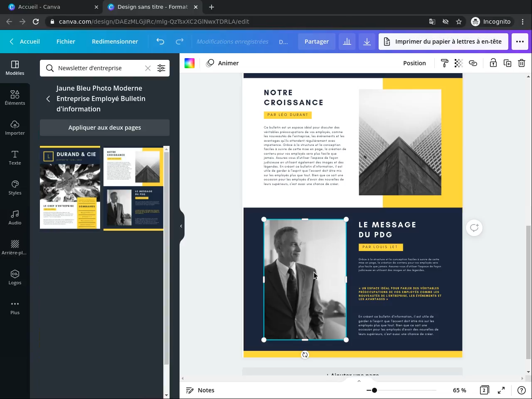Redo the last undone change
Viewport: 532px width, 399px height.
point(180,42)
